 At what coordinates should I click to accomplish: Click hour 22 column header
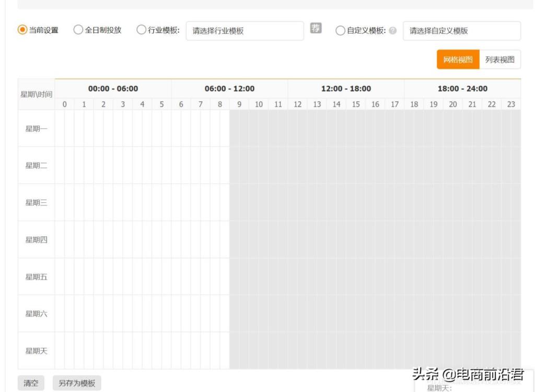[492, 104]
